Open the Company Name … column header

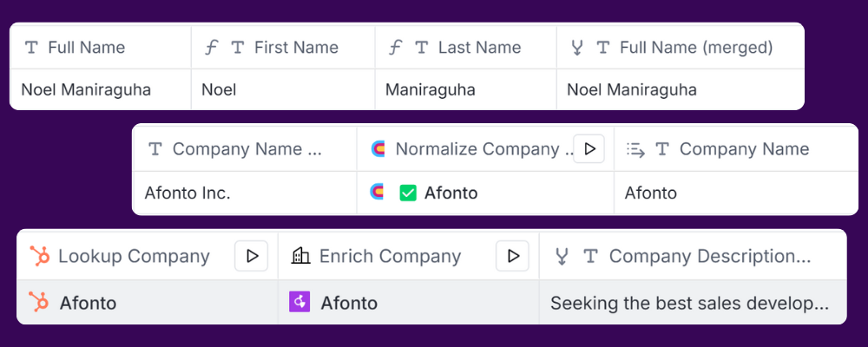tap(246, 148)
